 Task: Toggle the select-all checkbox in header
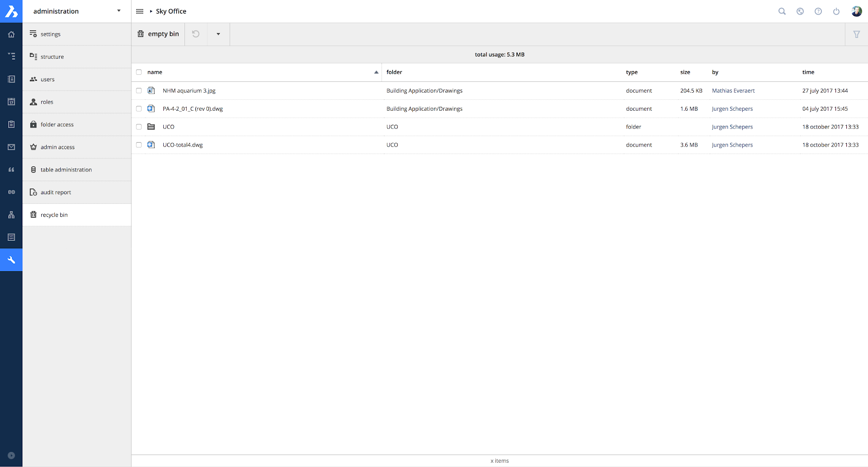point(139,72)
